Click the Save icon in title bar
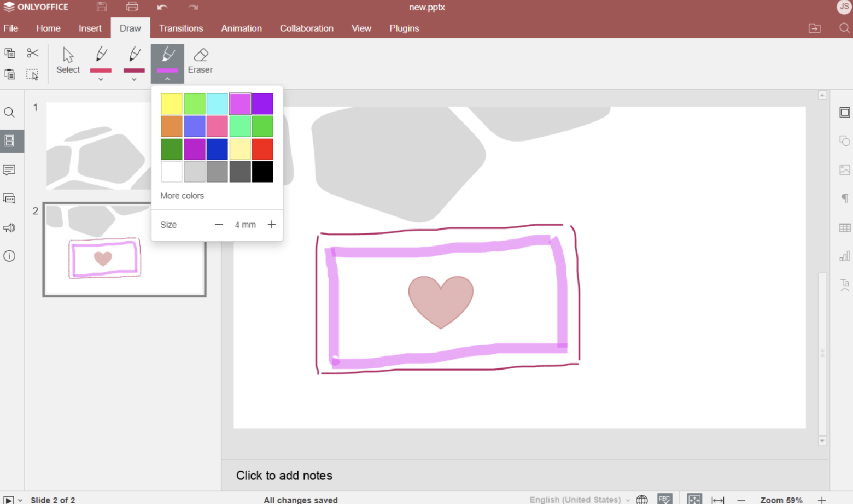This screenshot has width=853, height=504. pos(102,7)
